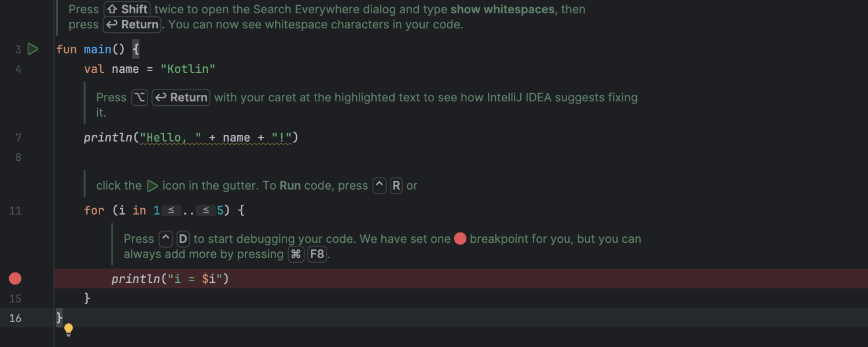Click the Shift key badge in the top hint
The height and width of the screenshot is (347, 868).
127,9
